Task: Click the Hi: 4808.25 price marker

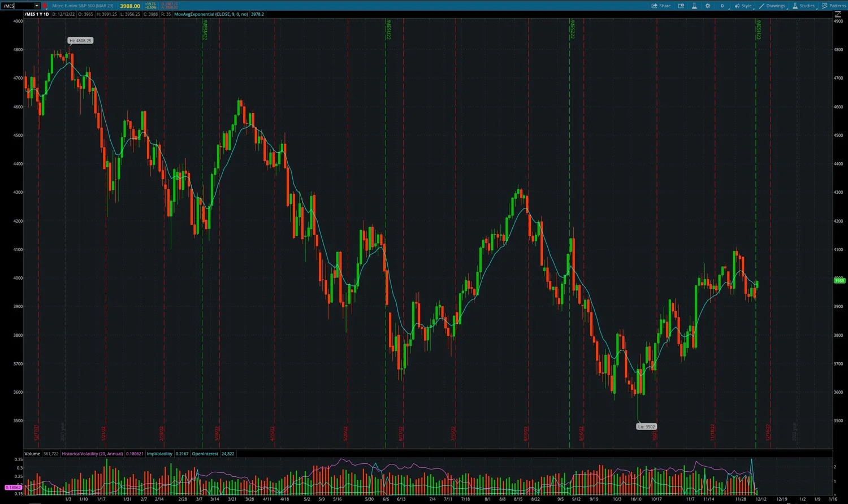Action: click(80, 40)
